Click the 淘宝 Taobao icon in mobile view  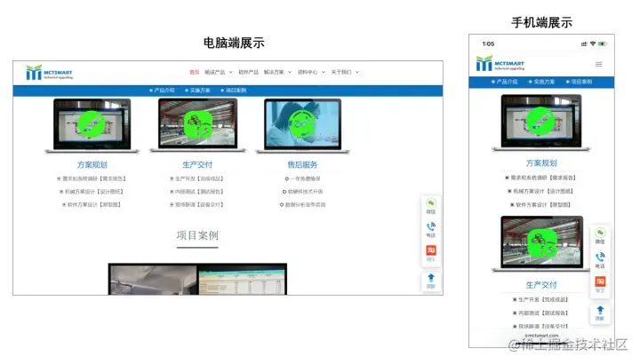point(600,281)
